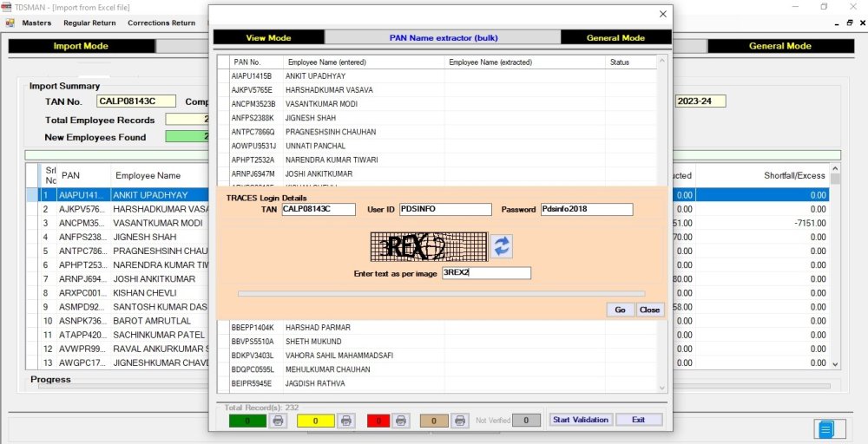The height and width of the screenshot is (444, 868).
Task: Select the row for PAN APHPT2532A
Action: click(437, 160)
